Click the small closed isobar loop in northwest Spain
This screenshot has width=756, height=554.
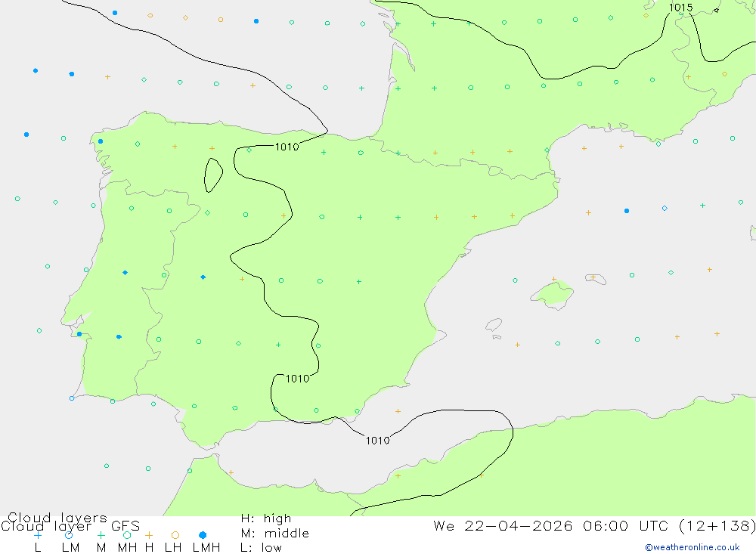pyautogui.click(x=213, y=175)
